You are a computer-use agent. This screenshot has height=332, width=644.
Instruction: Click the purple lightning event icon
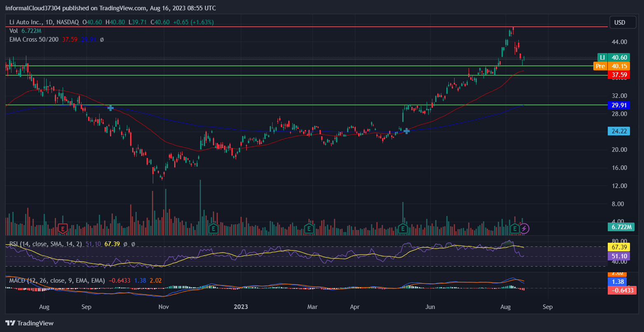524,228
